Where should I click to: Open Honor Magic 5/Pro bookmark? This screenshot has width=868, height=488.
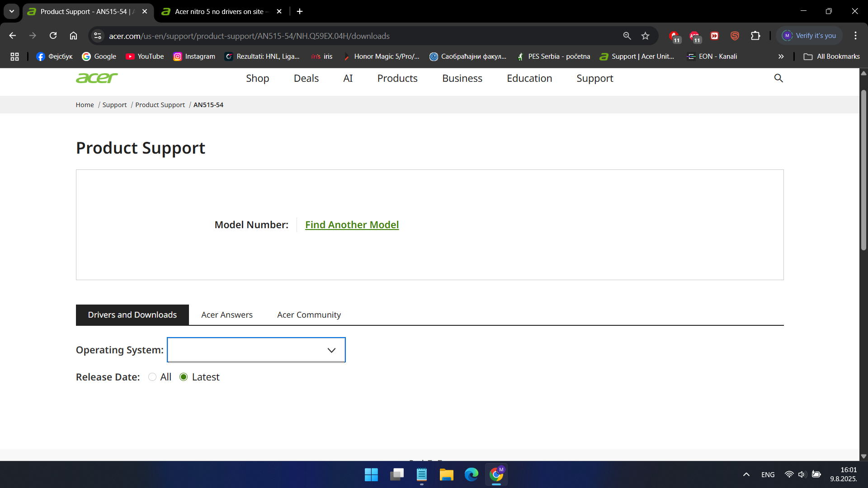click(381, 56)
